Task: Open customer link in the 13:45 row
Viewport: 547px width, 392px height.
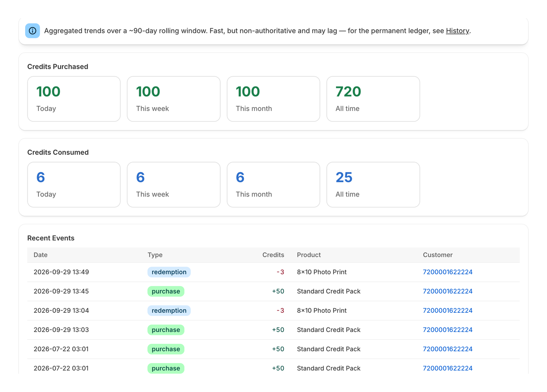Action: coord(448,291)
